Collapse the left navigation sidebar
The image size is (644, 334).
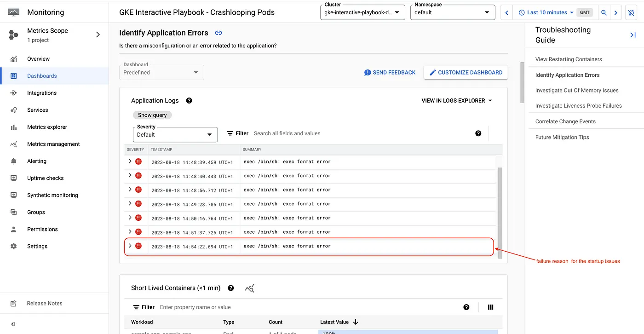[x=13, y=324]
